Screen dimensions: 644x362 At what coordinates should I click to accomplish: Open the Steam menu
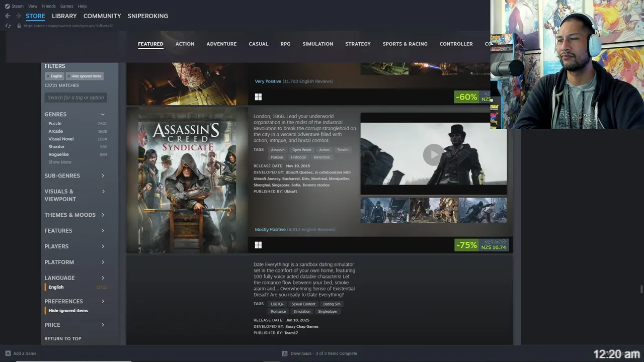coord(18,6)
